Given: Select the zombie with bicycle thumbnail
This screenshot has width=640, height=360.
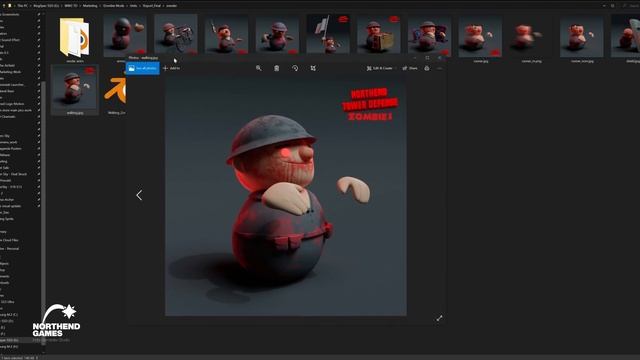Looking at the screenshot, I should (176, 34).
